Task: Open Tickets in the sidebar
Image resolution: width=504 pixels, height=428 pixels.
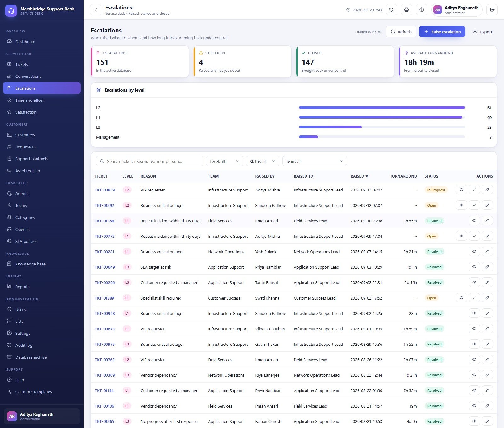Action: [x=42, y=64]
